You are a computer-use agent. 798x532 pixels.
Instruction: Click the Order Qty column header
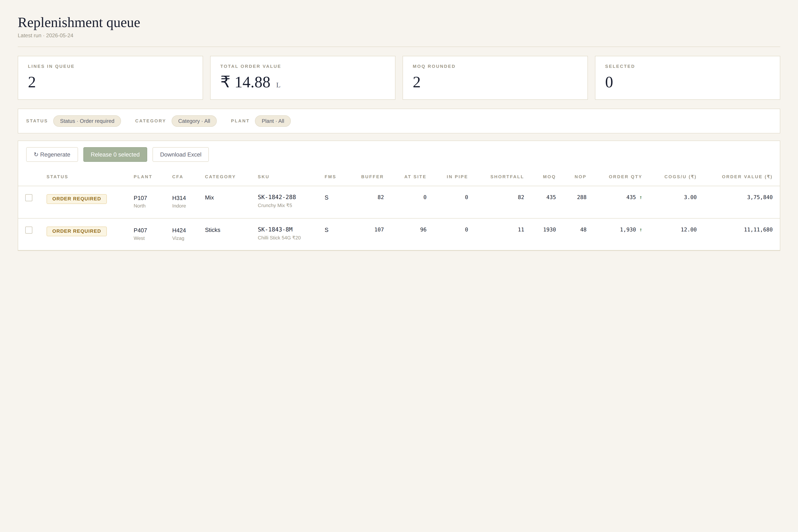(625, 177)
